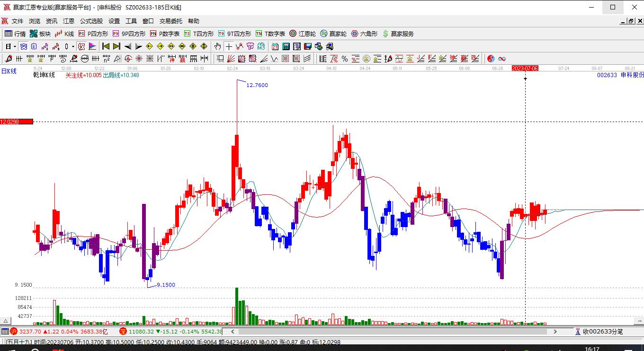Toggle the crosshair cursor tool
Viewport: 644px width, 351px height.
click(229, 46)
